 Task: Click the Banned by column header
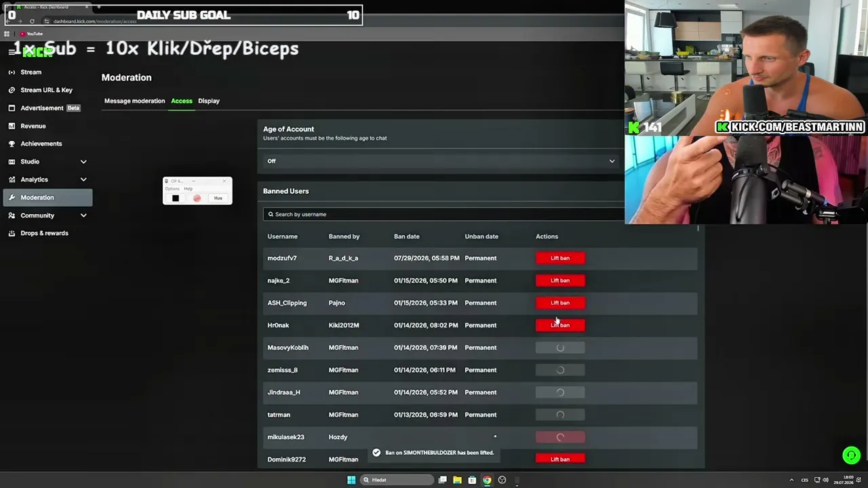(x=344, y=237)
